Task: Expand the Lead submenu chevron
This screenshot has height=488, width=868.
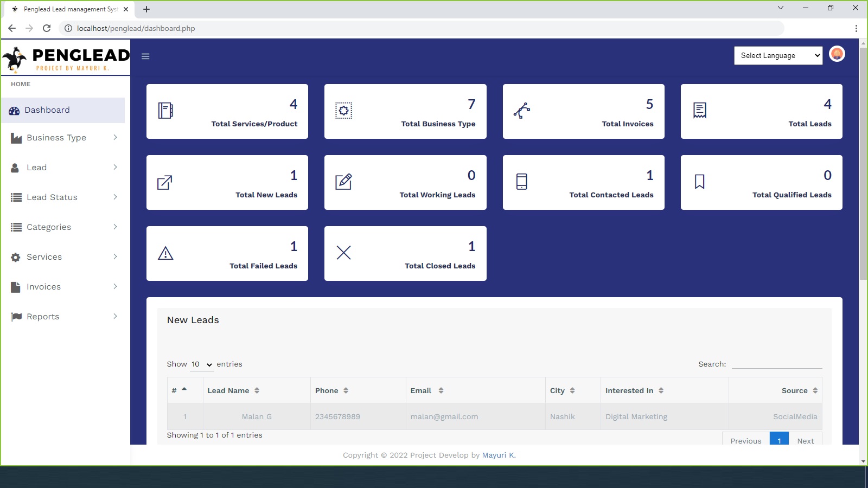Action: 115,168
